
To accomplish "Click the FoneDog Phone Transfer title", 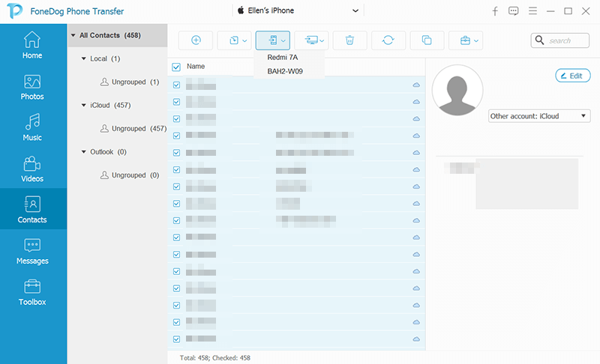I will tap(77, 11).
